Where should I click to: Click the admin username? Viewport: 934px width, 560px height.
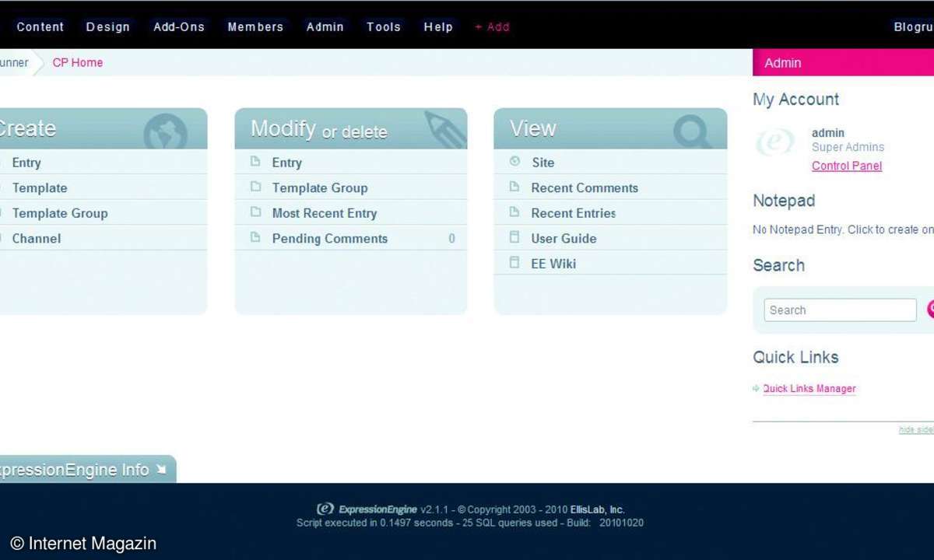(x=828, y=133)
